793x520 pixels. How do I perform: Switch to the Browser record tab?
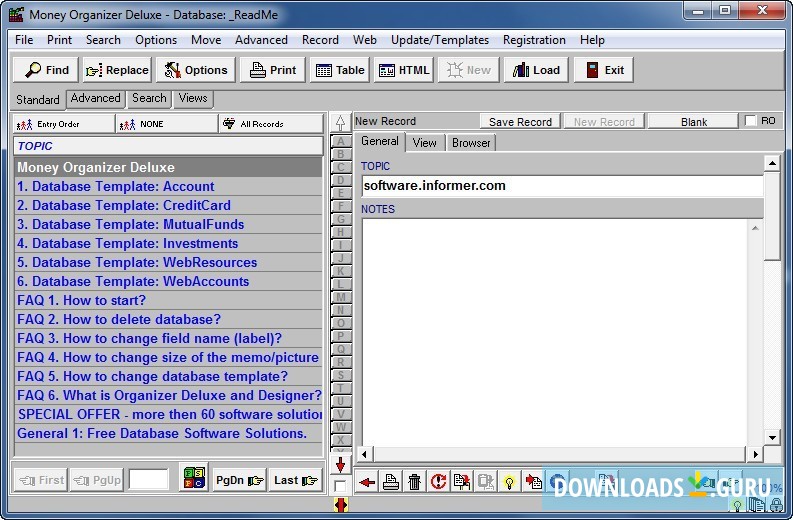471,143
